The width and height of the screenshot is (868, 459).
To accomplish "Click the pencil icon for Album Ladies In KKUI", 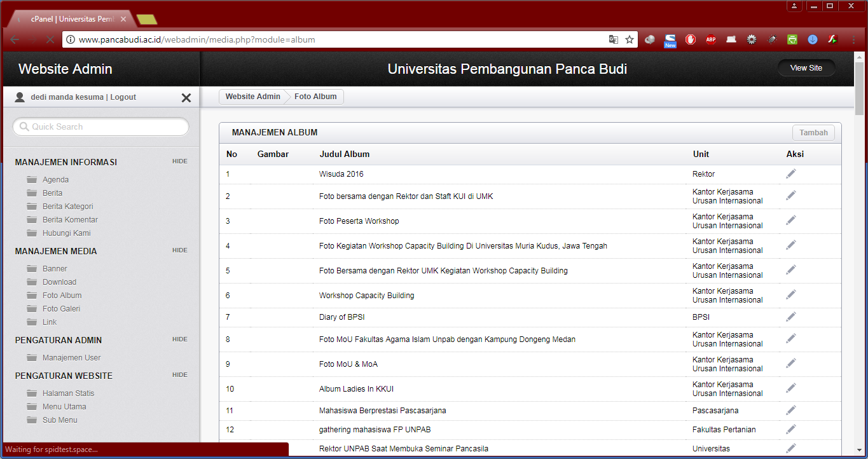I will 790,388.
